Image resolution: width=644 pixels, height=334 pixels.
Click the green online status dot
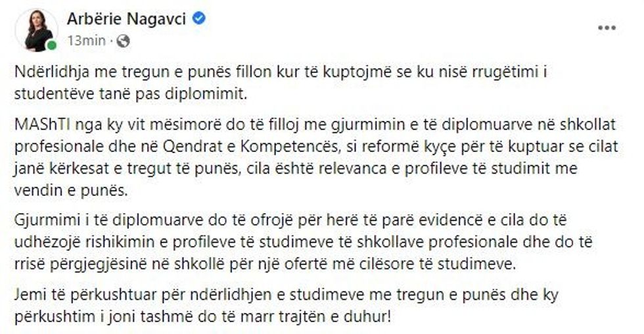pos(51,45)
